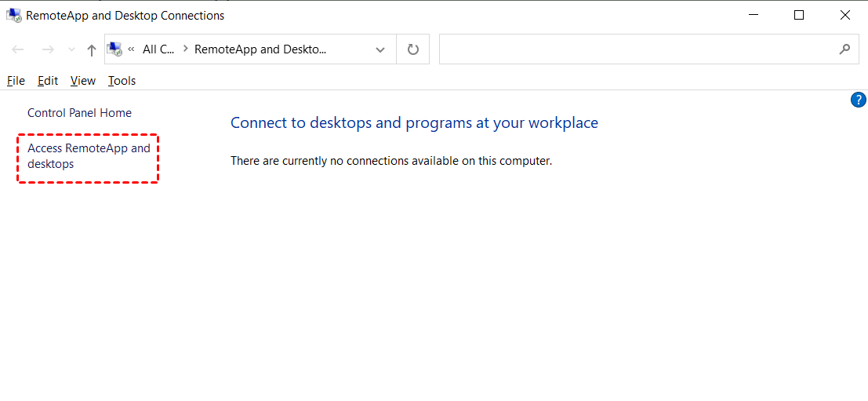Screen dimensions: 868x401
Task: Click the RemoteApp icon in the address bar
Action: [x=114, y=49]
